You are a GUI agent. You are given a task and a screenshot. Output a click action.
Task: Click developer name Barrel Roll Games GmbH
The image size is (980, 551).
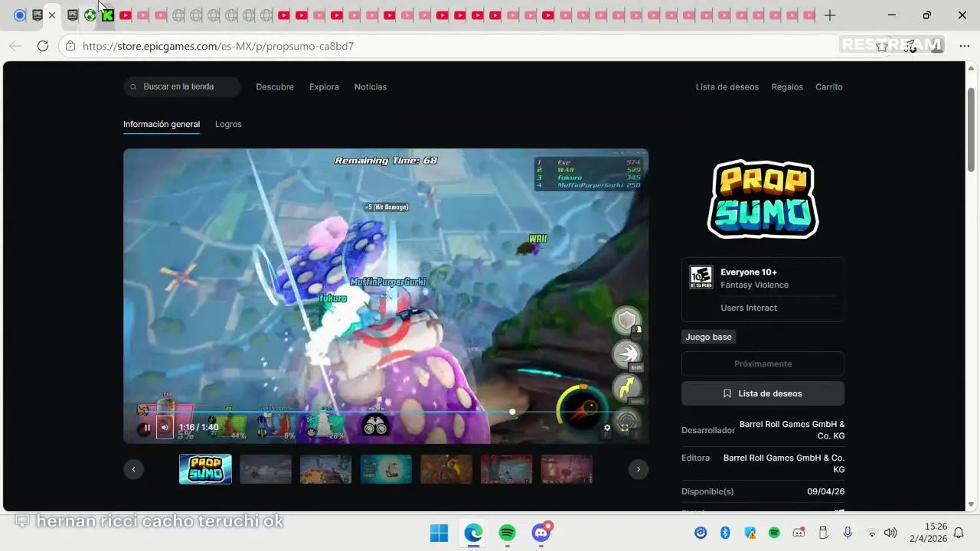pyautogui.click(x=792, y=430)
